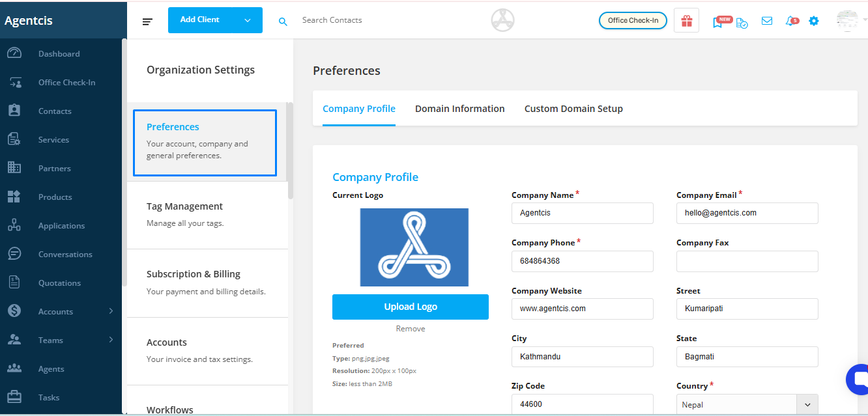This screenshot has width=868, height=416.
Task: Click the City field with Kathmandu
Action: 583,357
